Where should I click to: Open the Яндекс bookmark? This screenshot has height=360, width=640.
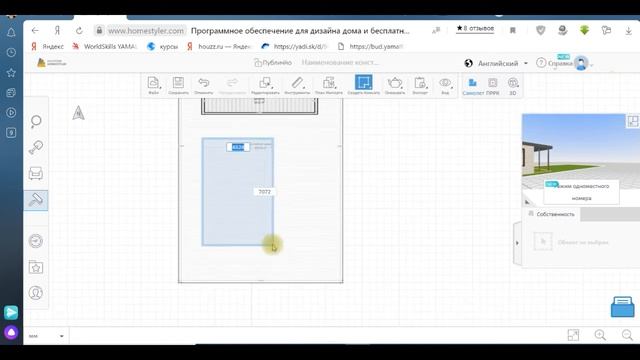pos(48,47)
